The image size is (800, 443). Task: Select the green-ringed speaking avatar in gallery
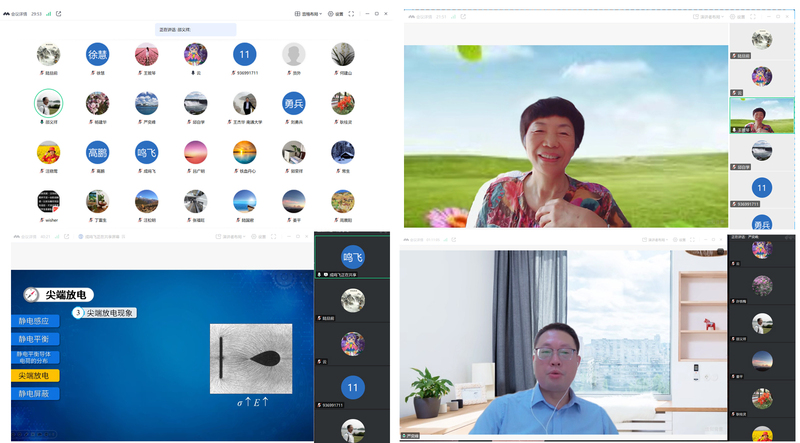coord(48,104)
